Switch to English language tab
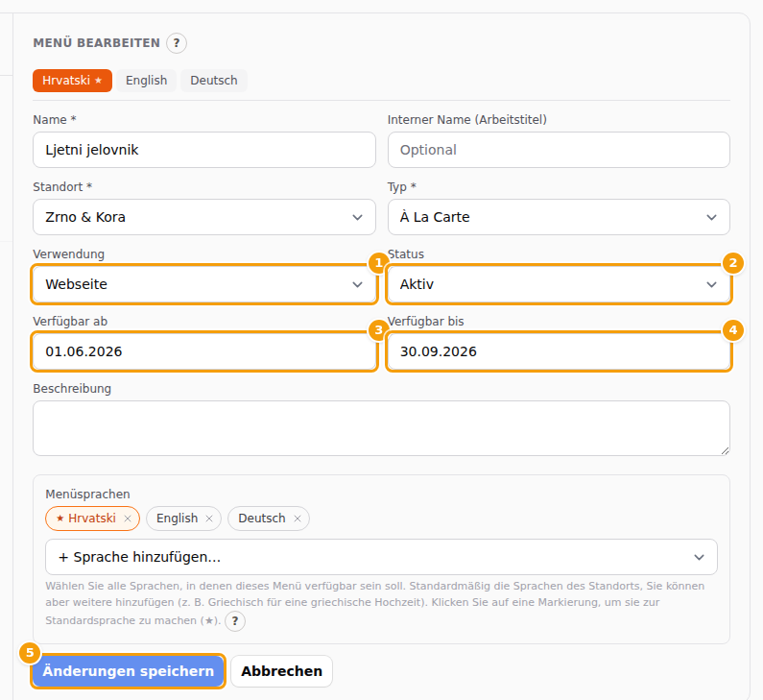The image size is (763, 700). pyautogui.click(x=146, y=81)
